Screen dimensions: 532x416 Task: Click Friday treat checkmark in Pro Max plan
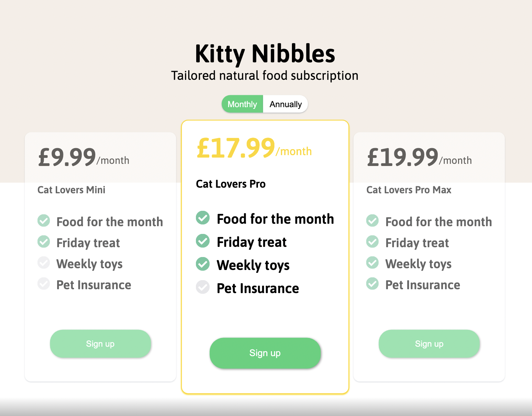click(x=373, y=242)
